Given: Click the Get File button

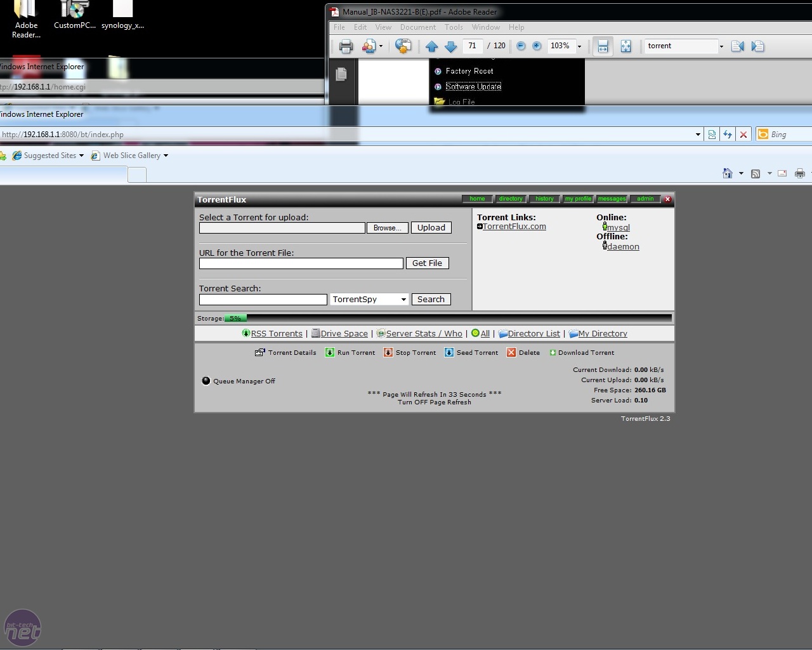Looking at the screenshot, I should (427, 263).
